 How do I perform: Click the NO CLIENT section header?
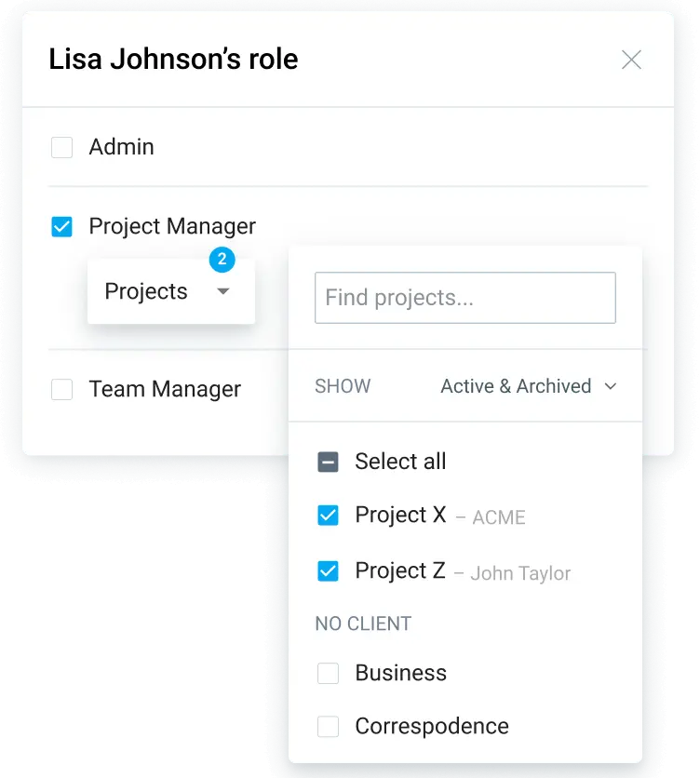coord(363,624)
